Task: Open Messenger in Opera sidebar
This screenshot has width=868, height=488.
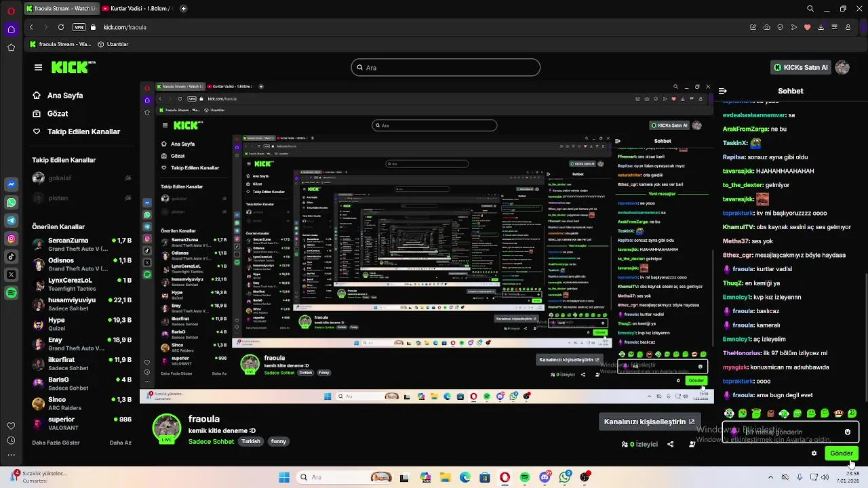Action: (11, 184)
